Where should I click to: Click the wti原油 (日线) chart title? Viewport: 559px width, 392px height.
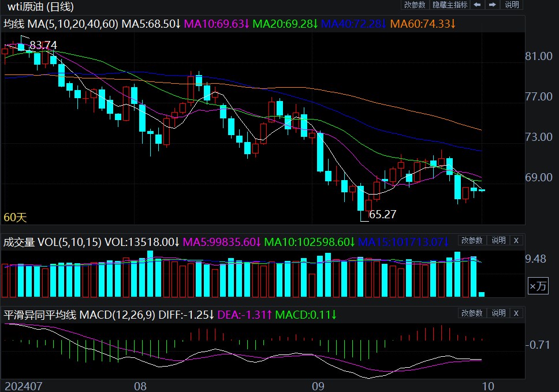40,7
